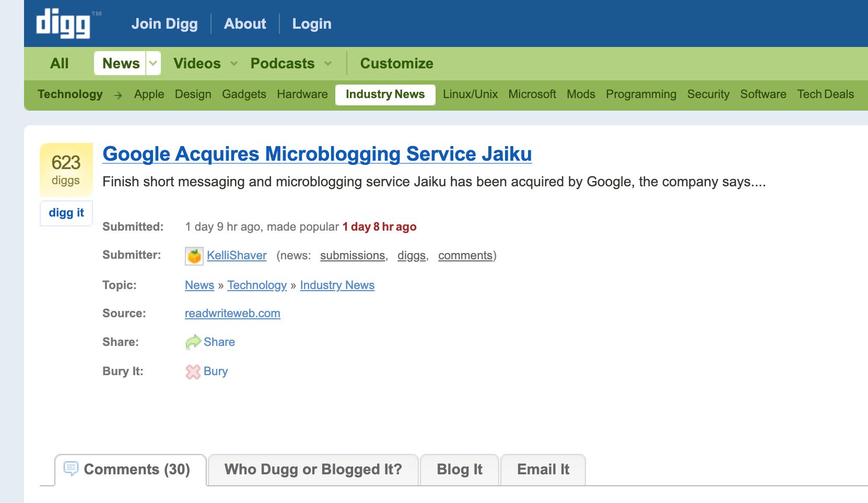The width and height of the screenshot is (868, 503).
Task: Click the story description text
Action: click(434, 182)
